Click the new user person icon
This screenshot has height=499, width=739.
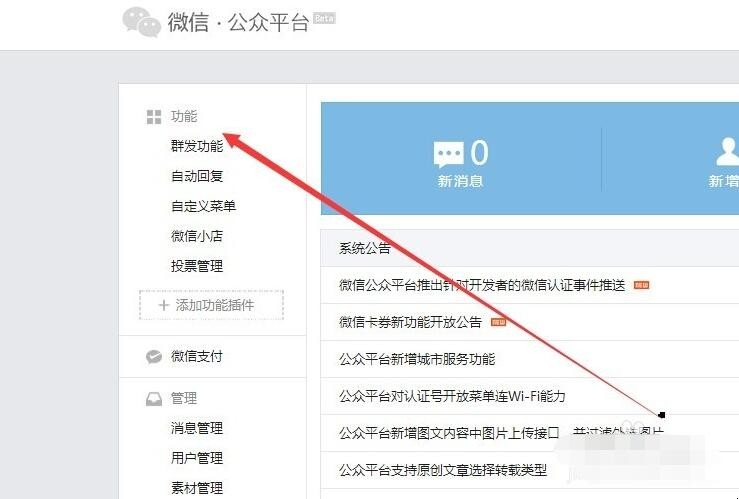[728, 152]
